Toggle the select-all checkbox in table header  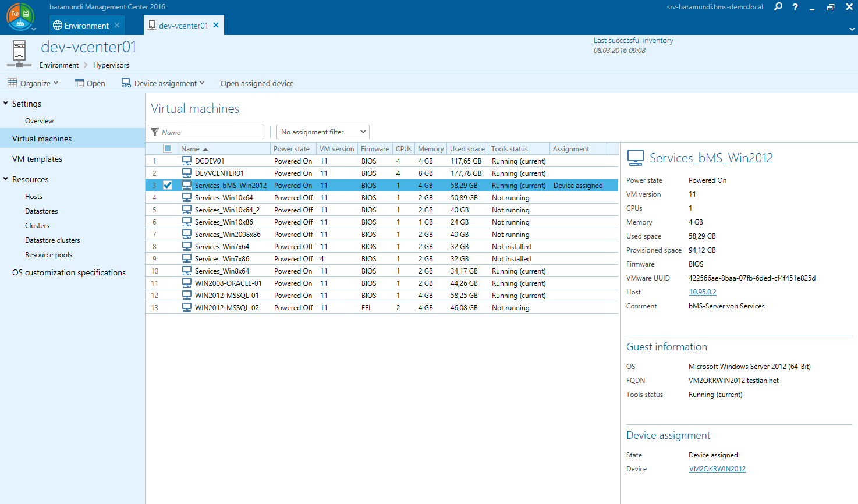[168, 148]
